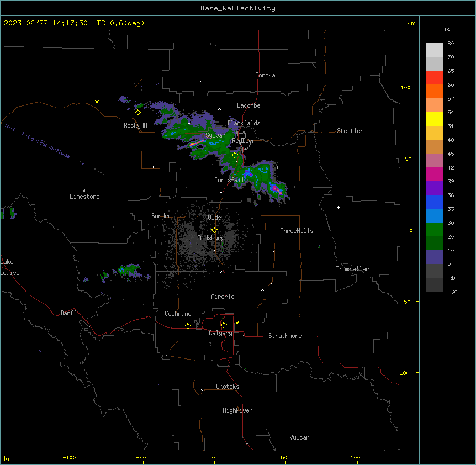476x465 pixels.
Task: Click the yellow diamond marker near RockyMH
Action: 138,113
